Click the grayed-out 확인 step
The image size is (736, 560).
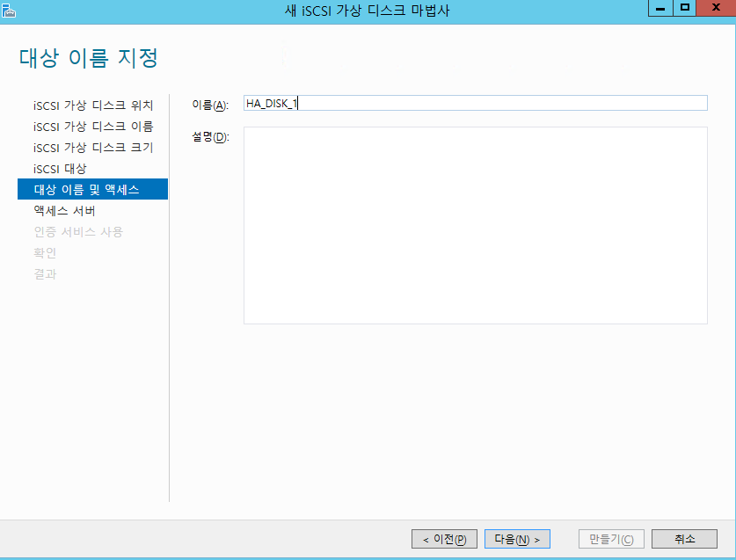coord(45,253)
